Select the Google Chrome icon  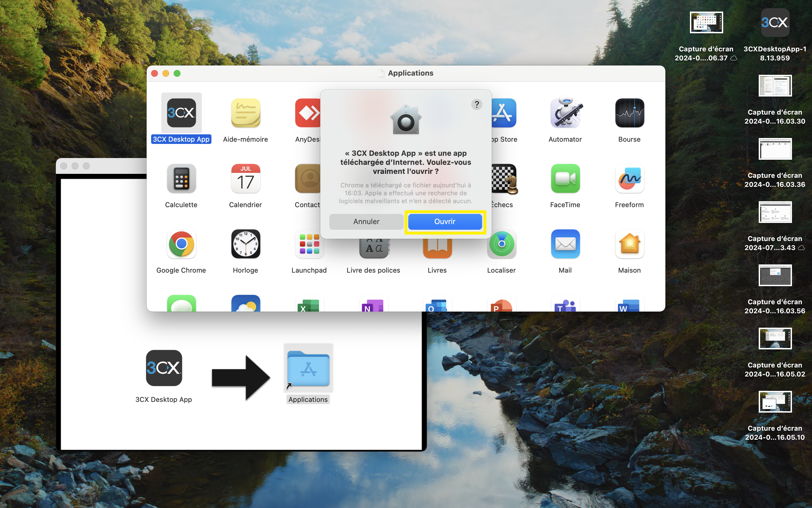click(181, 244)
